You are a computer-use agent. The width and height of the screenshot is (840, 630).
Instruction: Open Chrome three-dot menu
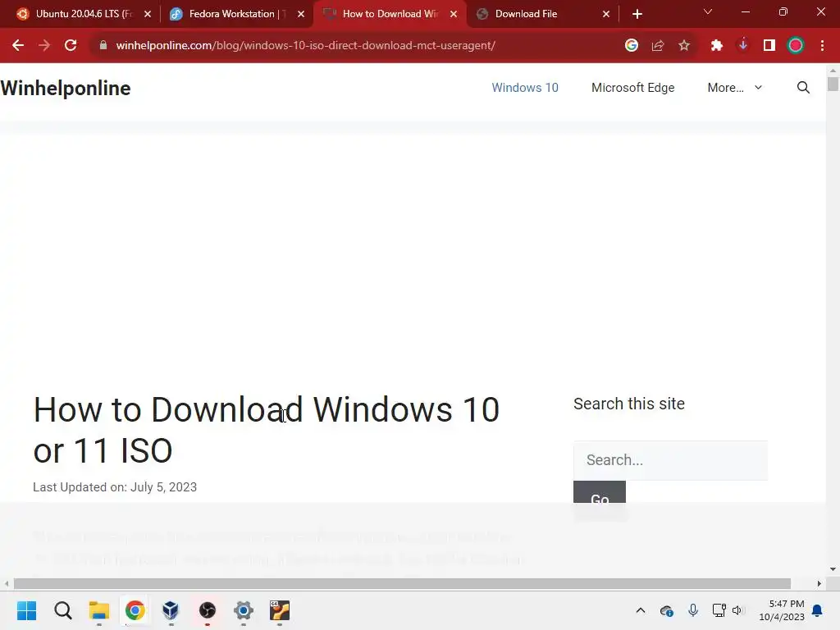click(822, 46)
